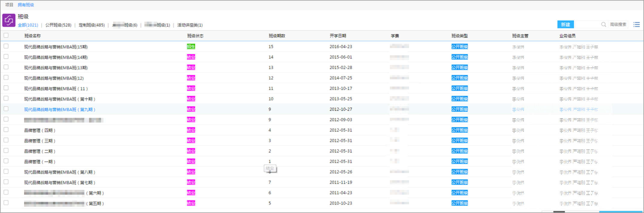Viewport: 644px width, 213px height.
Task: Open 现代品牌战略与营销EMBA班（第八期） record
Action: coord(60,172)
